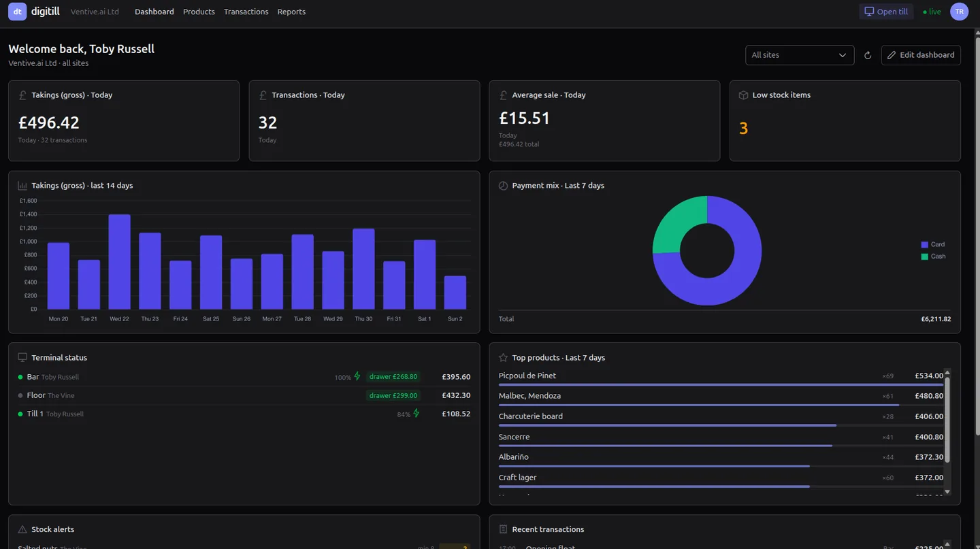Click the Top products star icon
Image resolution: width=980 pixels, height=549 pixels.
tap(503, 358)
